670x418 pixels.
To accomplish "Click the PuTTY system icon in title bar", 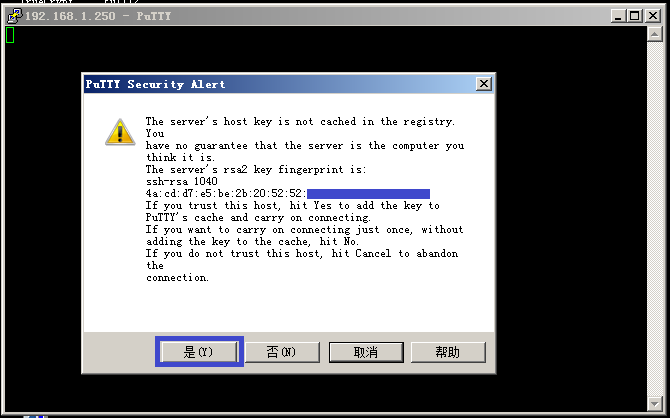I will pyautogui.click(x=13, y=16).
